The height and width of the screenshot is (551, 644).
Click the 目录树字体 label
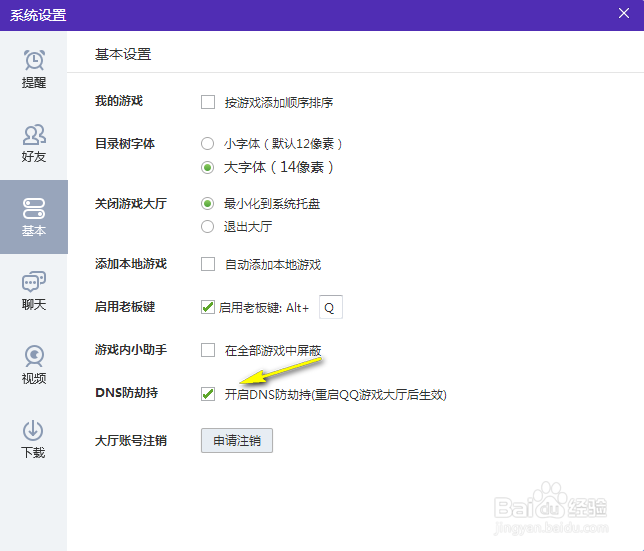tap(125, 144)
